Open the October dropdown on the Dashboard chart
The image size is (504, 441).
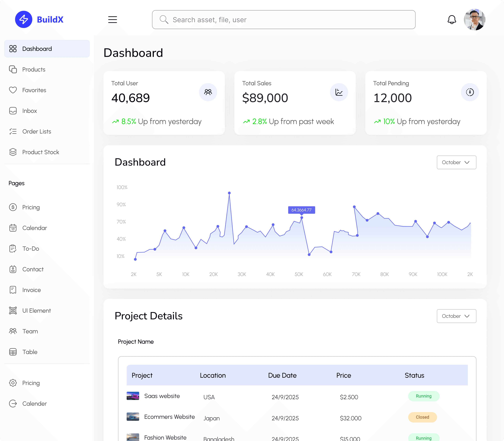456,162
